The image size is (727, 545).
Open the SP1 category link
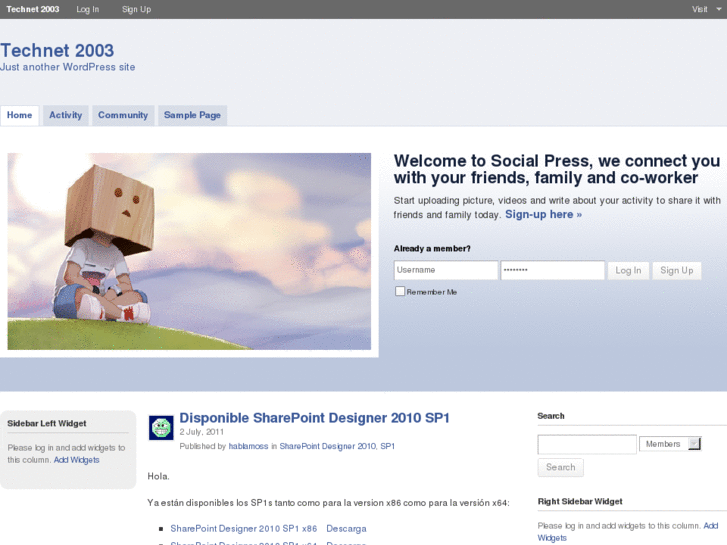click(388, 446)
